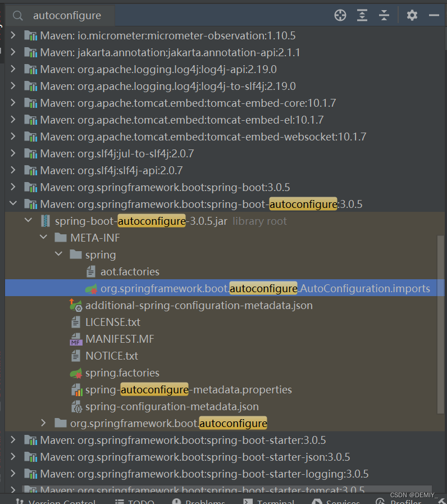Image resolution: width=447 pixels, height=504 pixels.
Task: Expand the org.springframework.boot.autoconfigure package
Action: (43, 423)
